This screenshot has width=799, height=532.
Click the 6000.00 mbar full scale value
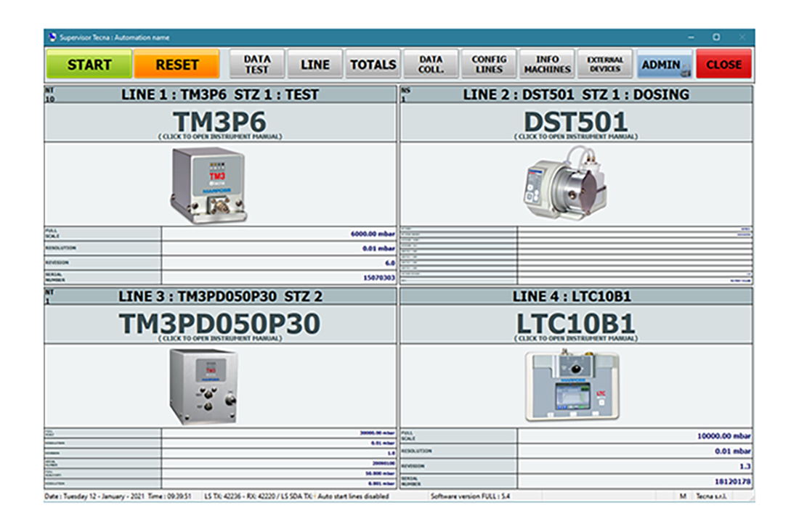[x=373, y=234]
